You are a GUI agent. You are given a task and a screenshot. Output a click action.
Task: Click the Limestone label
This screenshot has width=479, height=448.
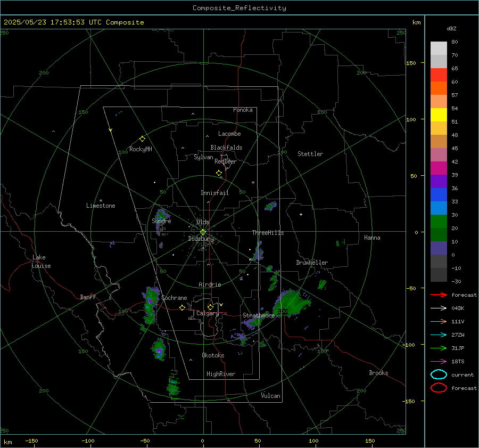pyautogui.click(x=101, y=206)
